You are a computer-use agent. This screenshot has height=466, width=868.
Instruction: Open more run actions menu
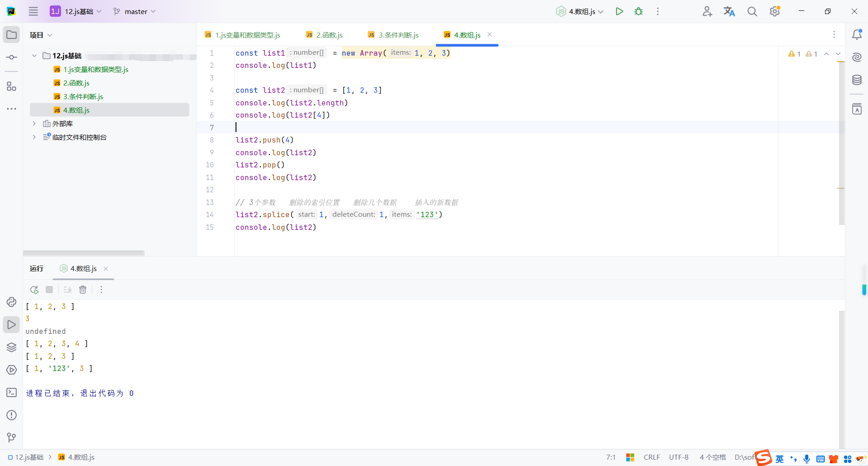tap(658, 11)
